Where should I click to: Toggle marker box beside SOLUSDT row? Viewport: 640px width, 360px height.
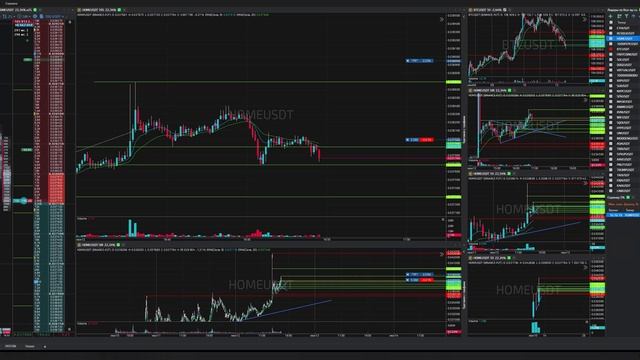click(x=611, y=60)
